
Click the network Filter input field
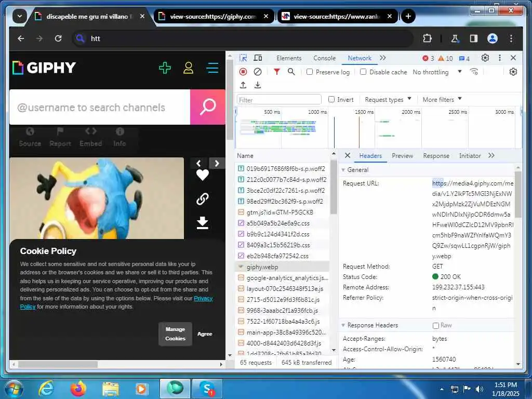[278, 100]
